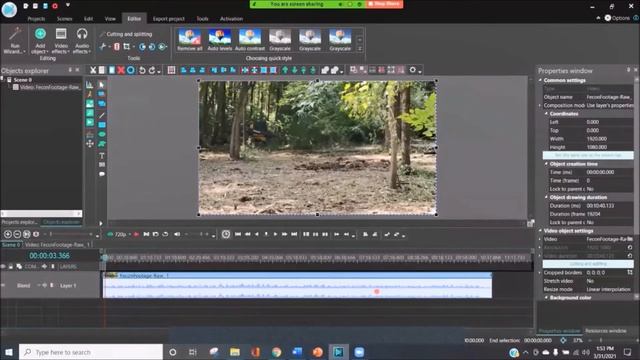
Task: Select the Video FeconFootage-Raw item in Objects explorer
Action: (46, 87)
